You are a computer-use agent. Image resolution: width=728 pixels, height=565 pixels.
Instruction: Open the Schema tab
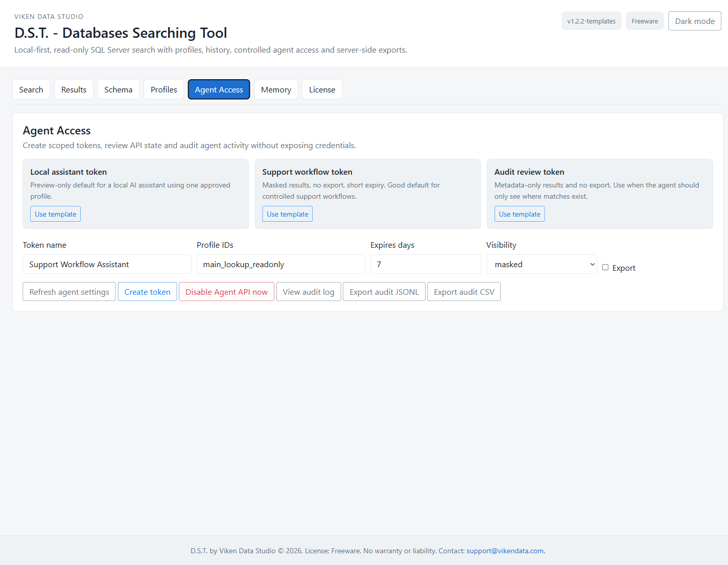point(118,89)
